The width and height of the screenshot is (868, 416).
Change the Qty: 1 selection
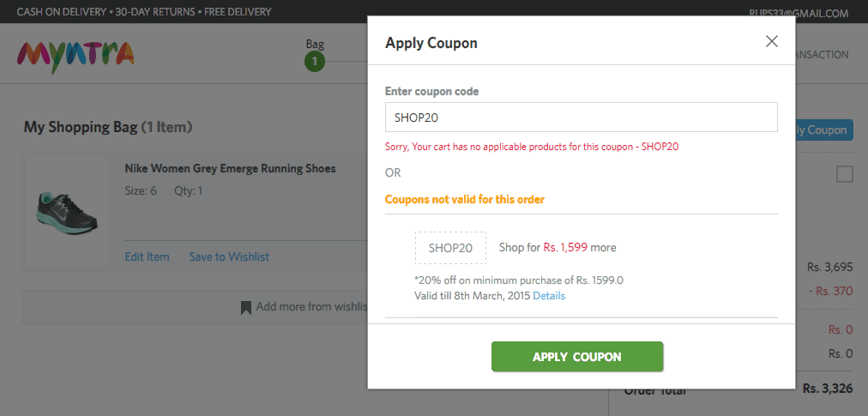click(x=189, y=190)
